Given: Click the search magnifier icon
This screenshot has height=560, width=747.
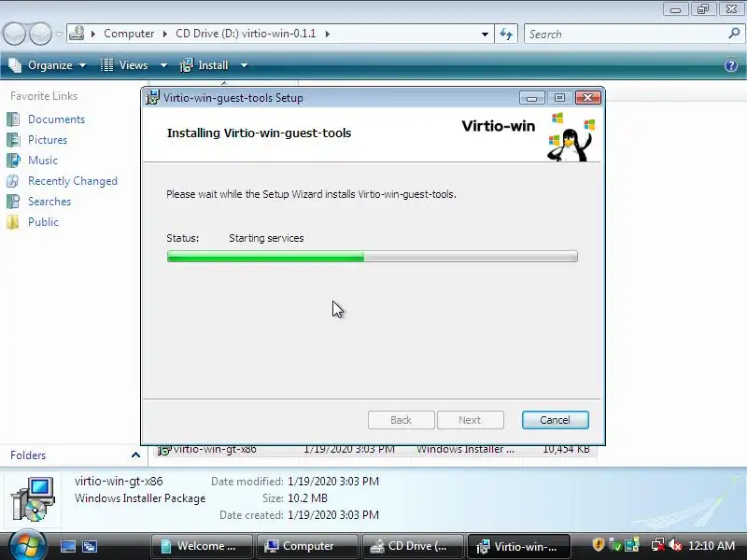Looking at the screenshot, I should 734,34.
